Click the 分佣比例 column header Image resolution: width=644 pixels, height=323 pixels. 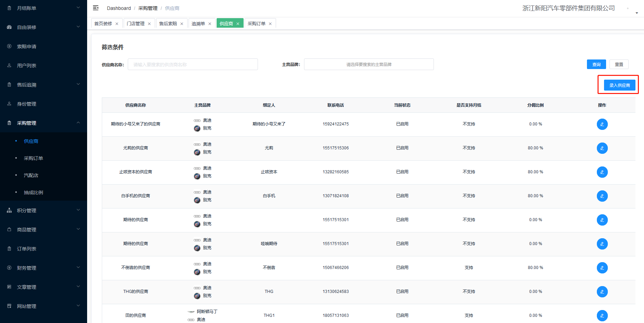[535, 105]
